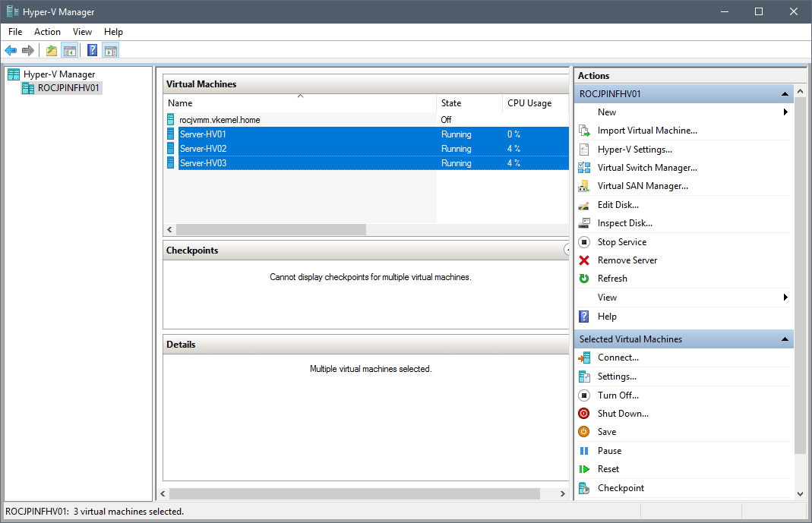Select the Server-HV01 virtual machine row

click(373, 134)
